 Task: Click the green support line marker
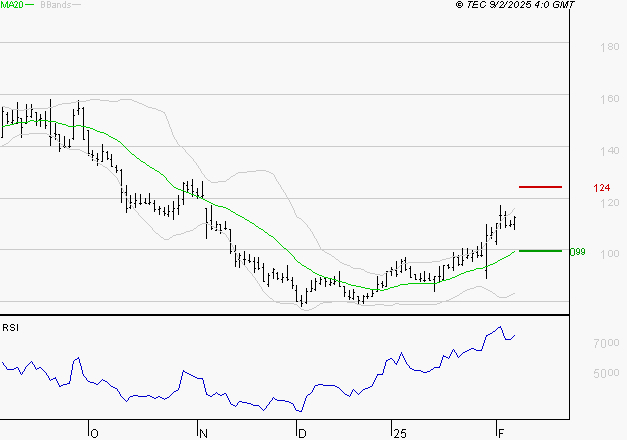(540, 251)
